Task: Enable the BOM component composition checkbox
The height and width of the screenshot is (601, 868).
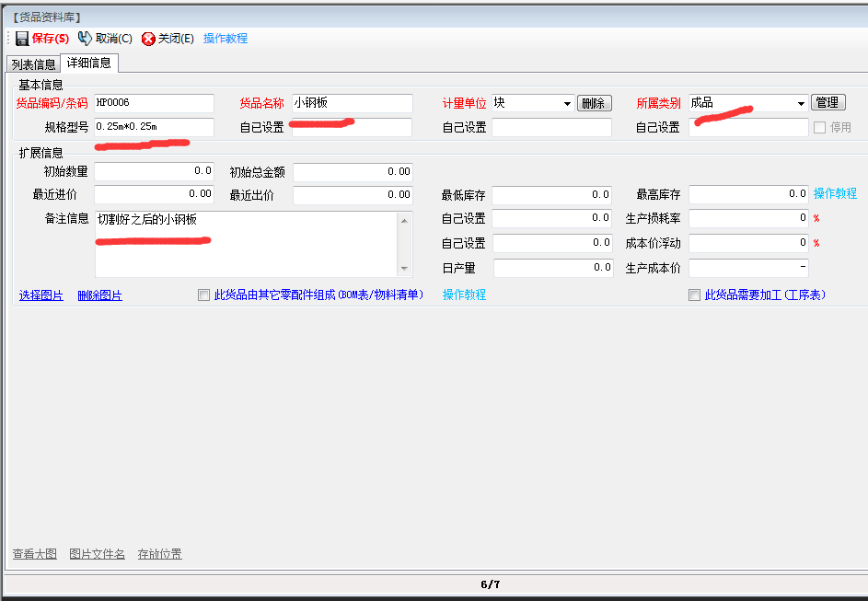Action: (x=204, y=295)
